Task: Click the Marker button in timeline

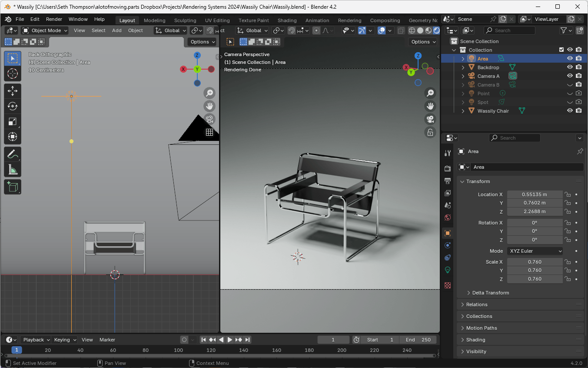Action: (107, 340)
